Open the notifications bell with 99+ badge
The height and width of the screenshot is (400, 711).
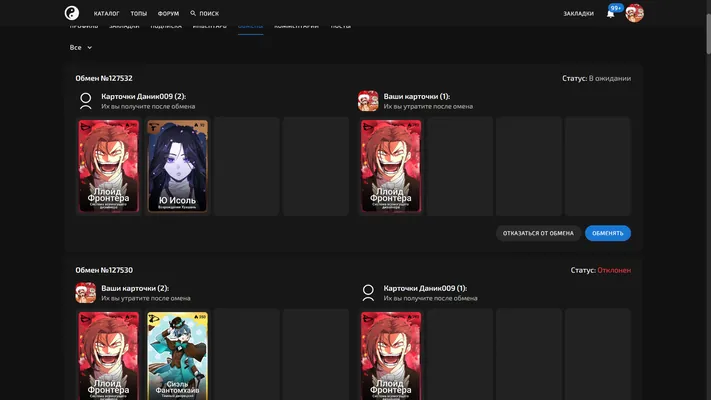point(611,14)
